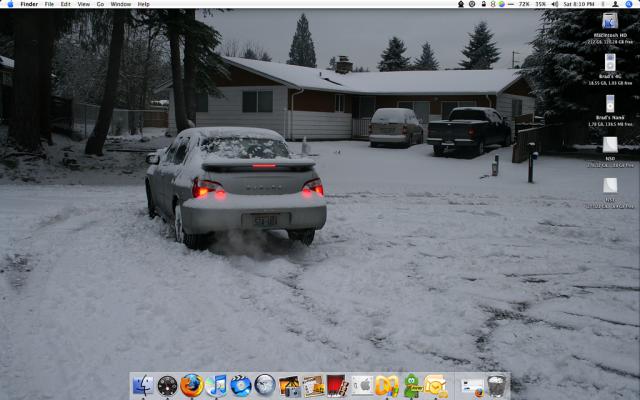Click the padlock icon in menu bar
640x400 pixels.
(483, 4)
